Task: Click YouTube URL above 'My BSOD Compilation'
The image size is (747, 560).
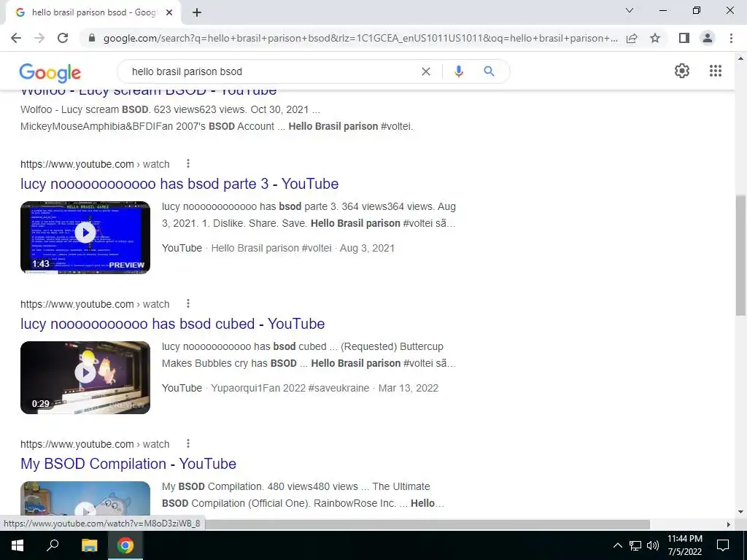Action: click(x=95, y=444)
